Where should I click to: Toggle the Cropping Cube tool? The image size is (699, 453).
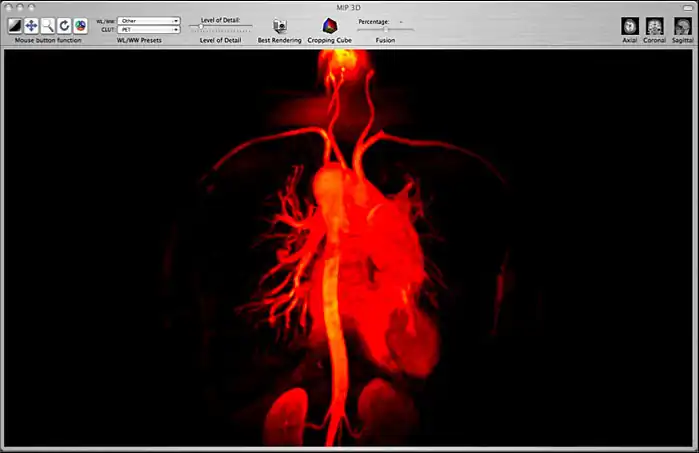point(328,26)
